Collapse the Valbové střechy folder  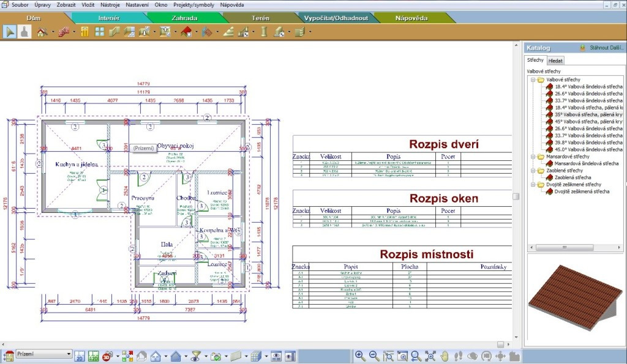pos(533,80)
